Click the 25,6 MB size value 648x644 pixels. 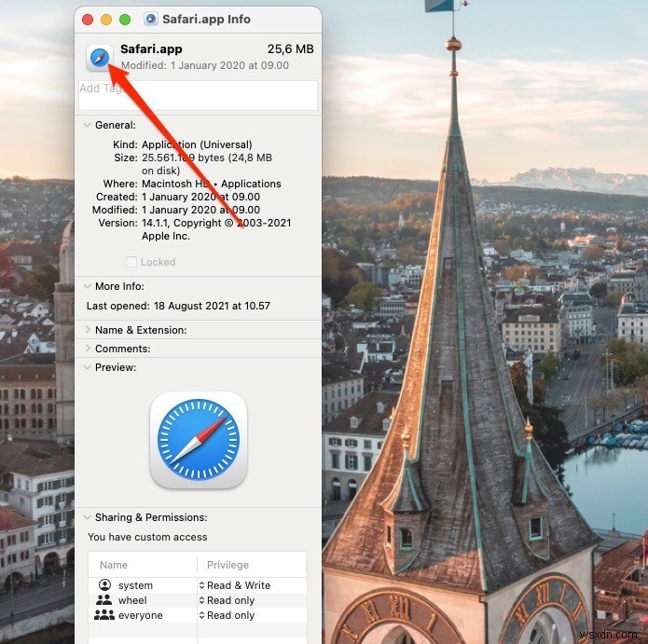pyautogui.click(x=291, y=49)
